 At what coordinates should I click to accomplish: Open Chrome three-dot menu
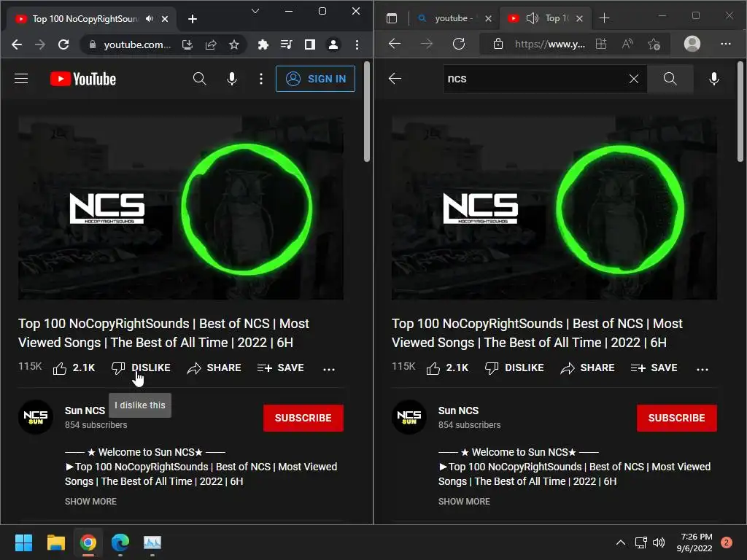click(x=357, y=44)
